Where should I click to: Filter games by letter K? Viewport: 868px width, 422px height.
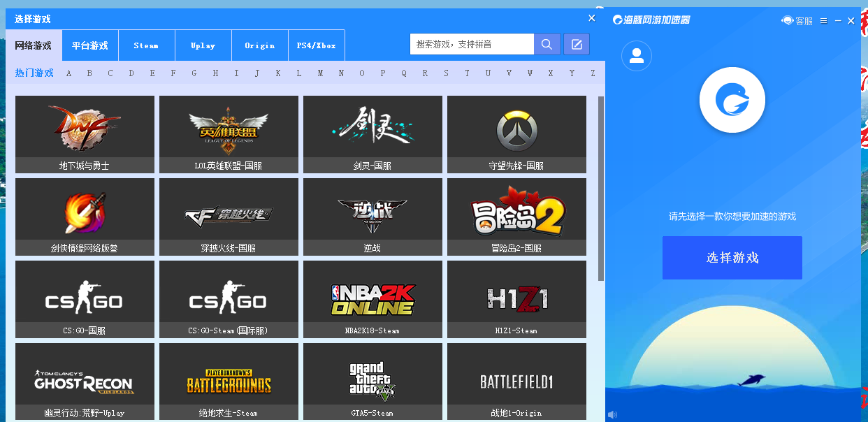point(278,73)
